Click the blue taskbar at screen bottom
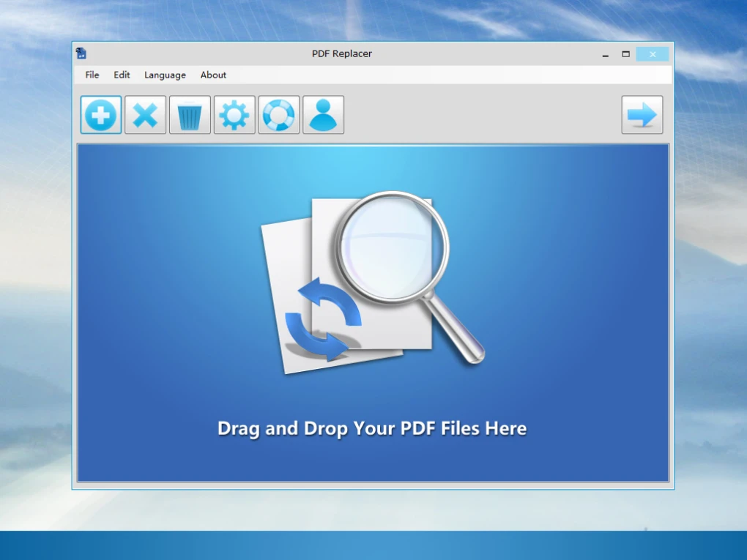Image resolution: width=747 pixels, height=560 pixels. (373, 545)
